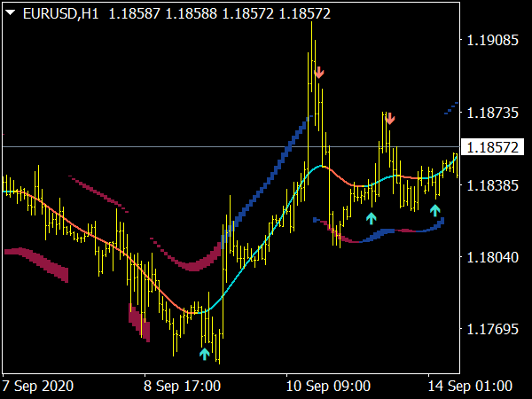Image resolution: width=532 pixels, height=399 pixels.
Task: Click the 1.18385 price scale label
Action: [x=493, y=185]
